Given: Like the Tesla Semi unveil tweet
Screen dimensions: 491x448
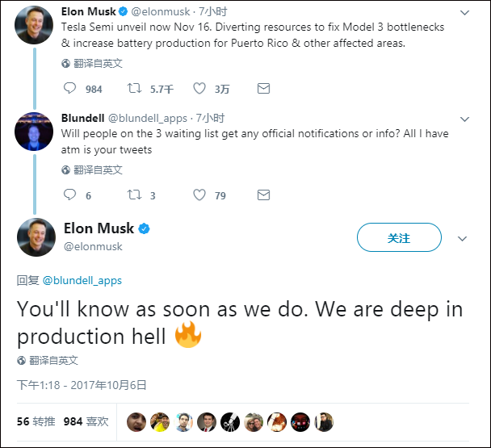Looking at the screenshot, I should (199, 88).
